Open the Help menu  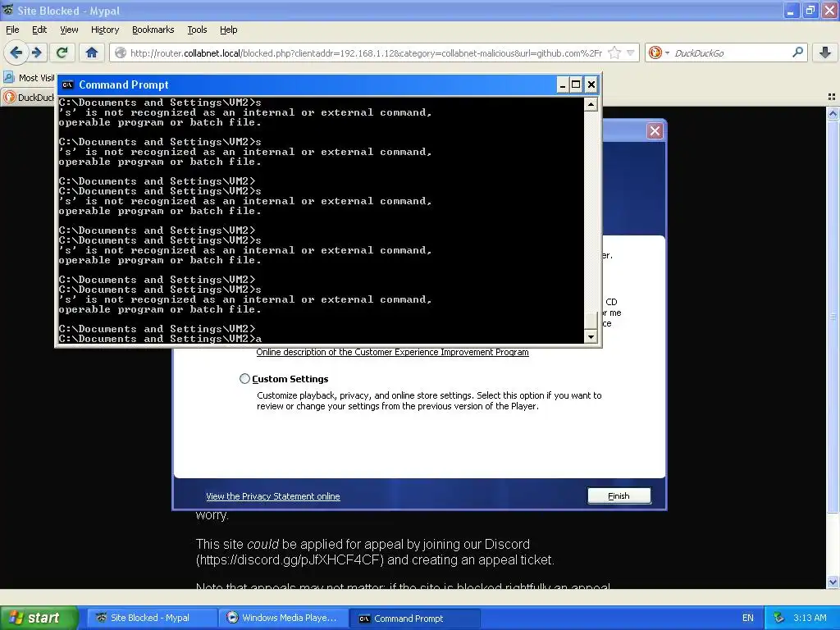click(228, 30)
